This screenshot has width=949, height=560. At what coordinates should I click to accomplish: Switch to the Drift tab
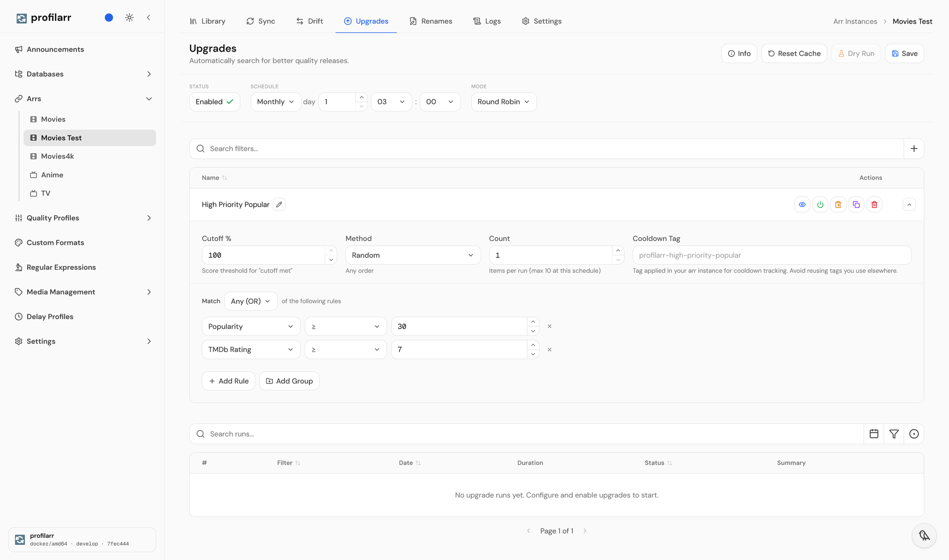click(x=309, y=21)
